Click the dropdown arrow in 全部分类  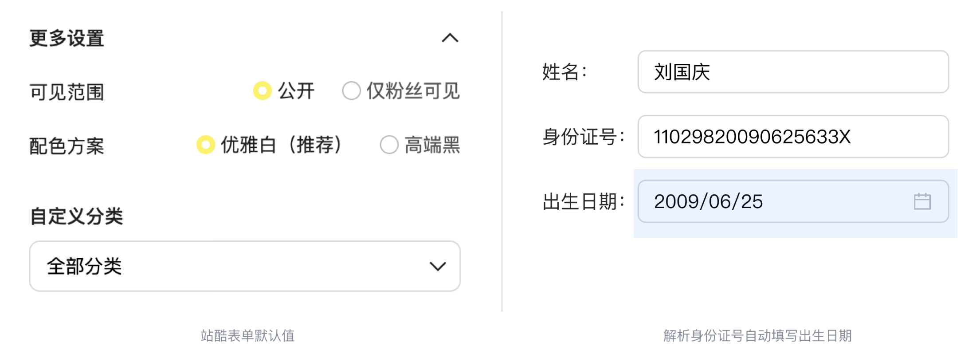438,266
